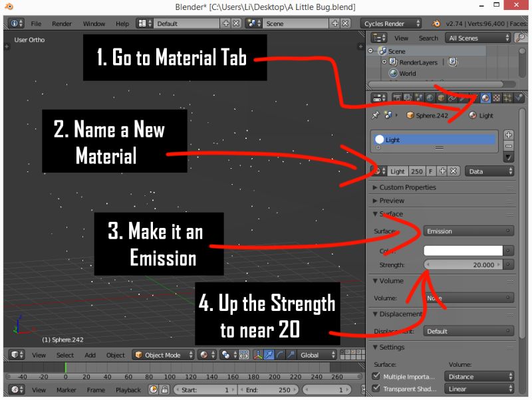
Task: Open the Modifiers tab (wrench icon)
Action: pyautogui.click(x=462, y=98)
